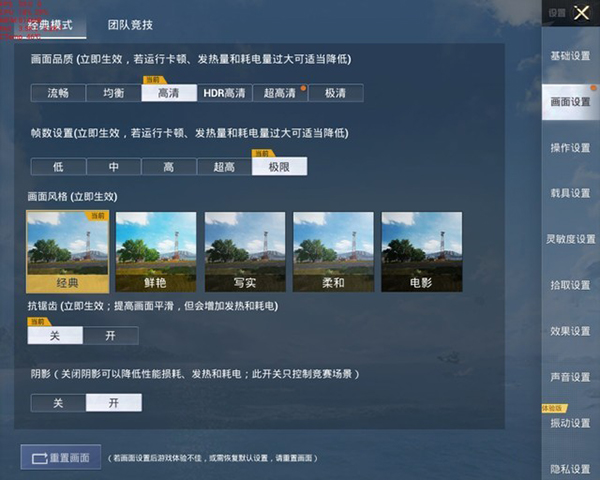The width and height of the screenshot is (600, 480).
Task: Set frame rate to 超高
Action: [x=224, y=167]
